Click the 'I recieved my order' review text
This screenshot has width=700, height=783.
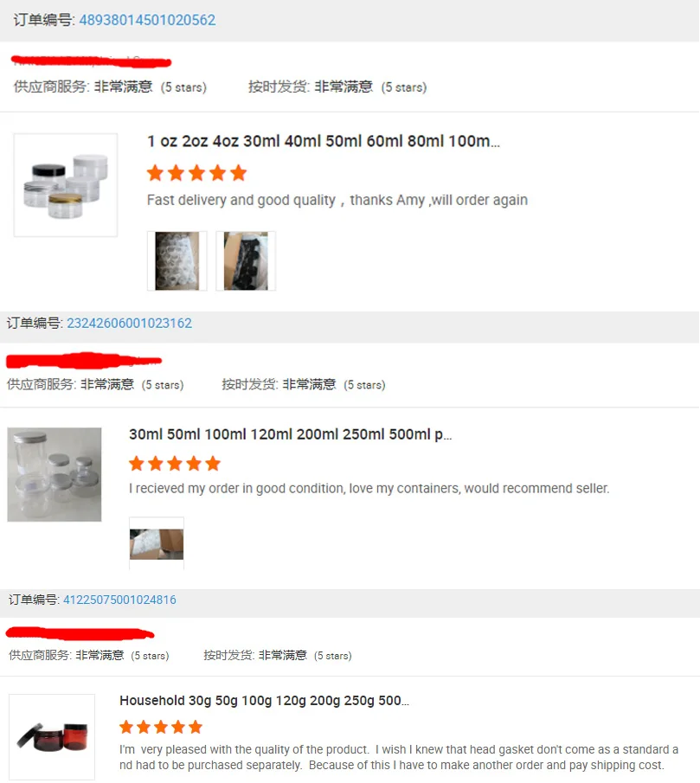tap(369, 488)
